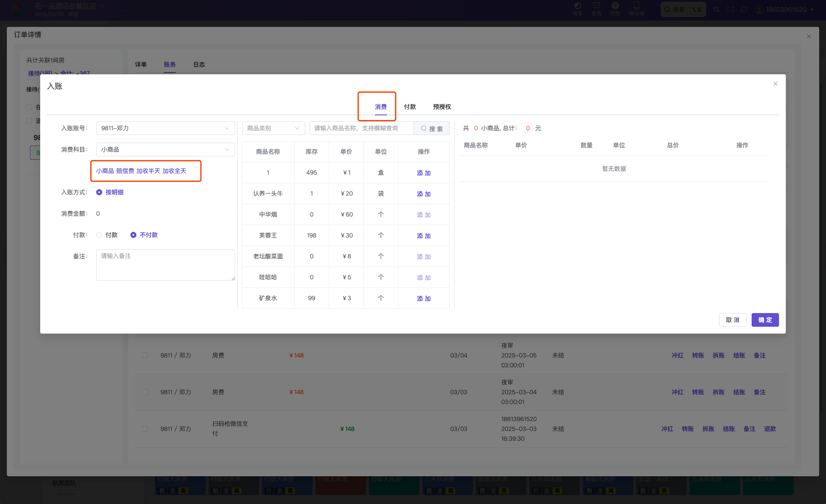
Task: Switch to the 预授权 tab
Action: click(442, 107)
